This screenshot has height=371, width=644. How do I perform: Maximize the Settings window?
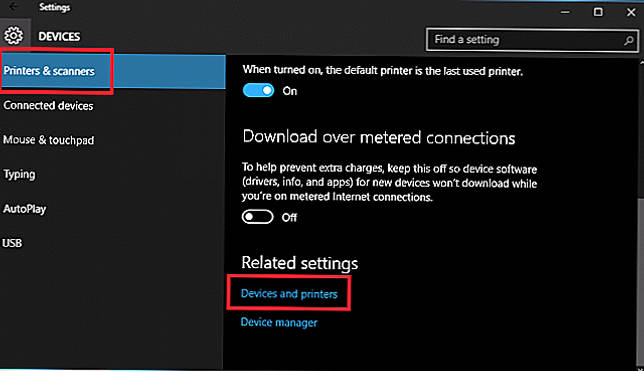(598, 12)
